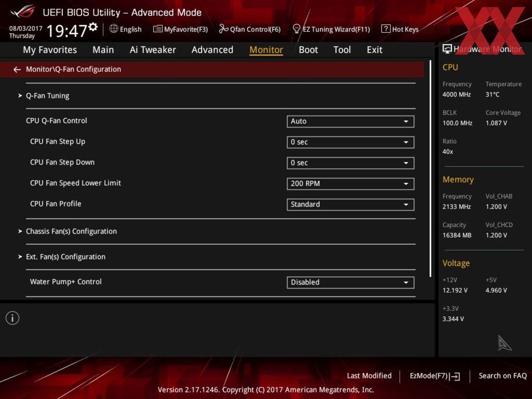Click the Hardware Monitor screen icon

[x=447, y=49]
